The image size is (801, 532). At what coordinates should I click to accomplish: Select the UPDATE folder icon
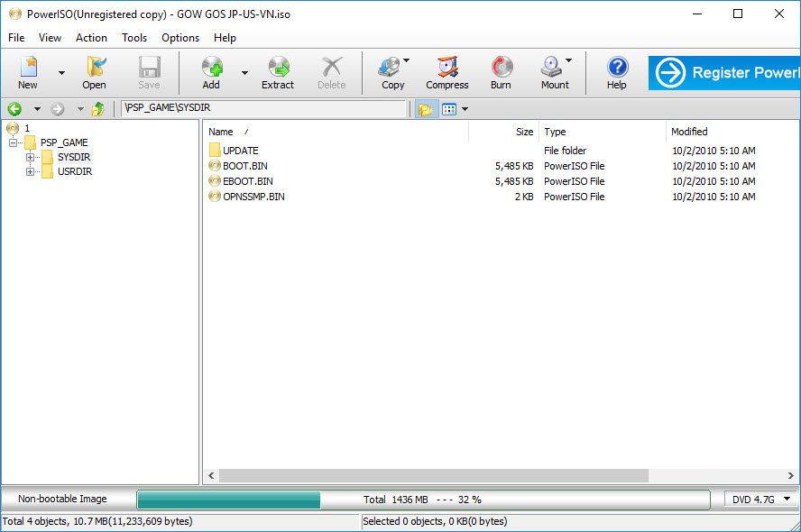[215, 151]
